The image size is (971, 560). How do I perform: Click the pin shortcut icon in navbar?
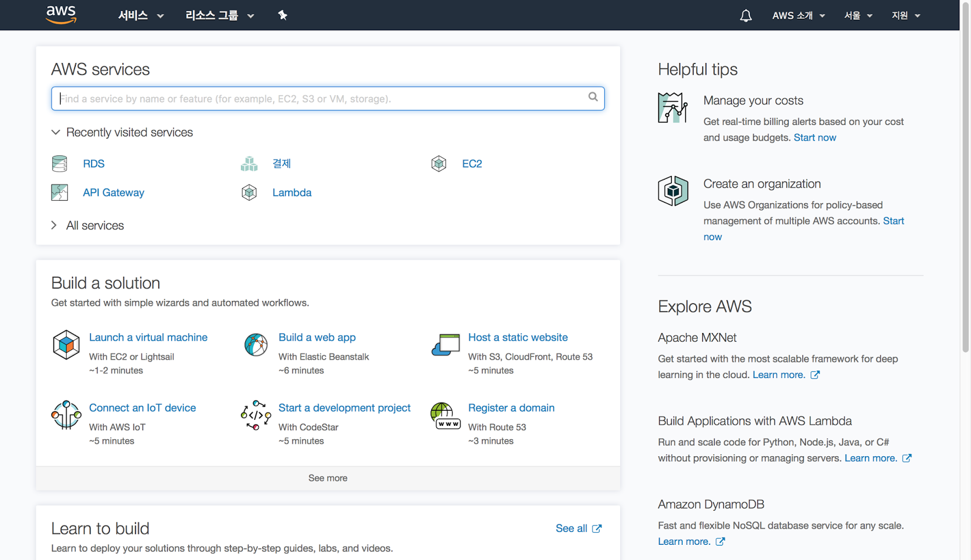click(x=282, y=15)
